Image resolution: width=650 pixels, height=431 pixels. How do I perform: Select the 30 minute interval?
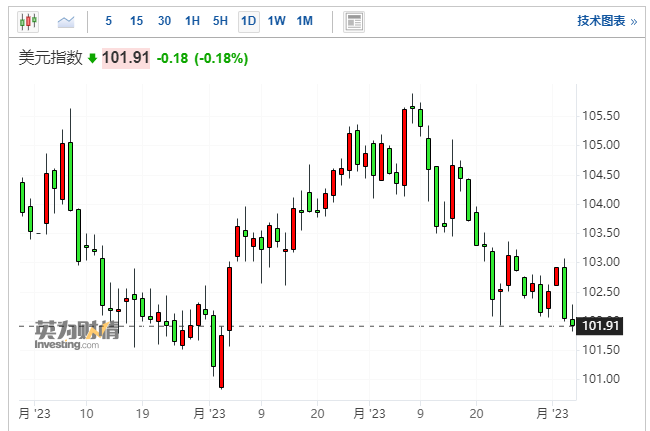pyautogui.click(x=164, y=21)
